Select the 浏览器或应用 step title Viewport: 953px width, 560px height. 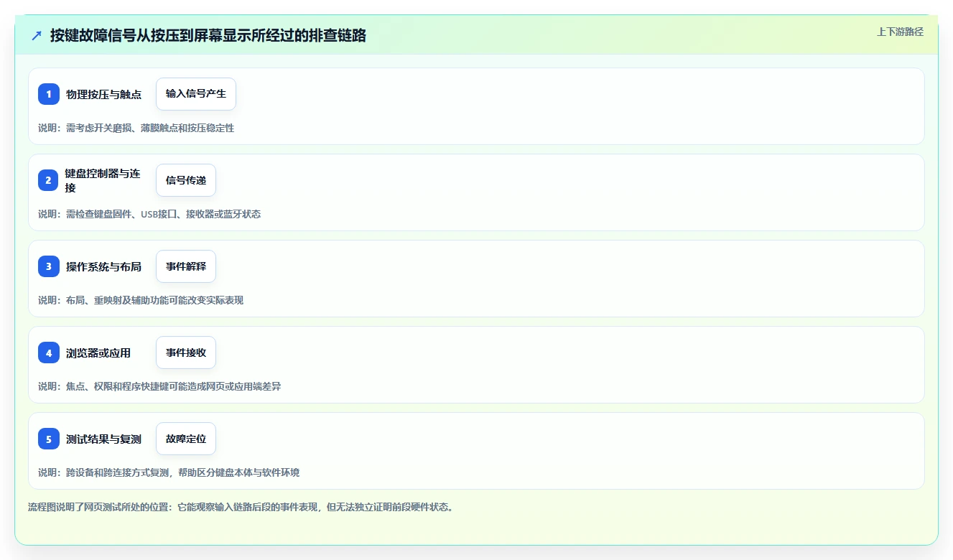pos(98,353)
